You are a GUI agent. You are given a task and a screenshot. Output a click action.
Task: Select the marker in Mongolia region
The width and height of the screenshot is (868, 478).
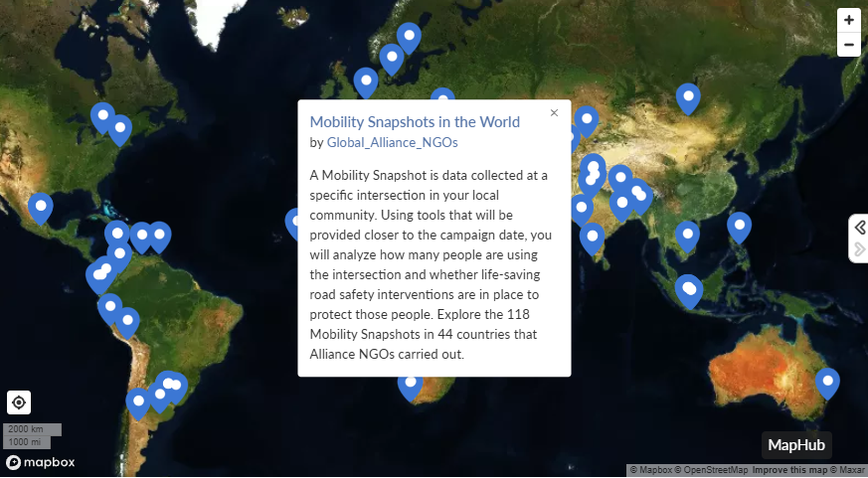[x=688, y=96]
